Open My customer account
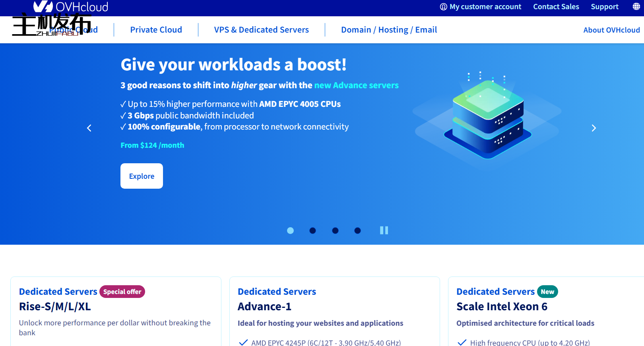The height and width of the screenshot is (346, 644). pos(481,7)
